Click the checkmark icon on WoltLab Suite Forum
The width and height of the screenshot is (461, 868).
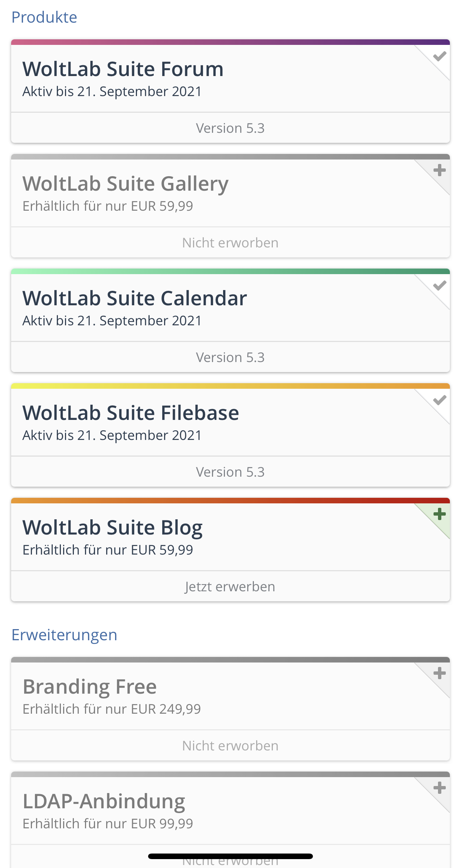coord(439,56)
